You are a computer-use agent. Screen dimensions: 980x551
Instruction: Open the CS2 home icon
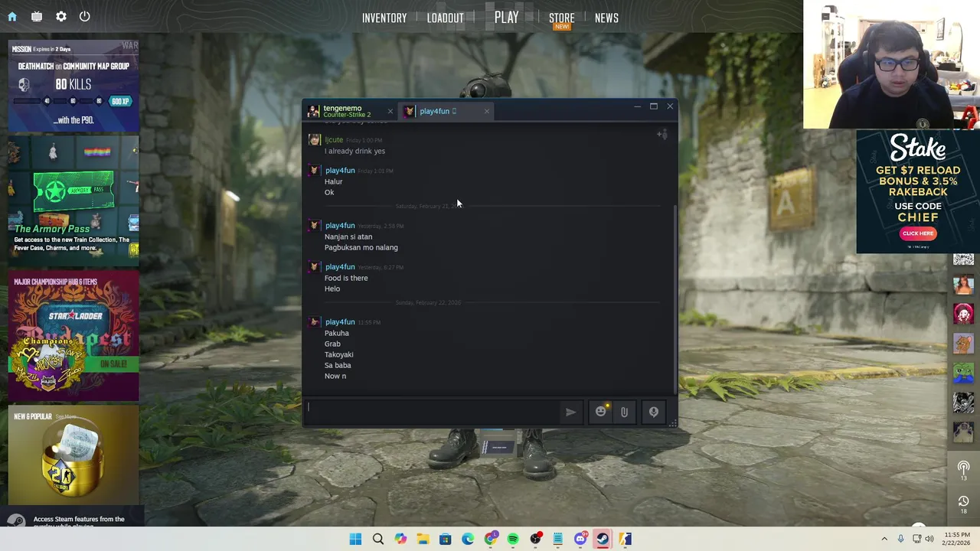pyautogui.click(x=12, y=16)
